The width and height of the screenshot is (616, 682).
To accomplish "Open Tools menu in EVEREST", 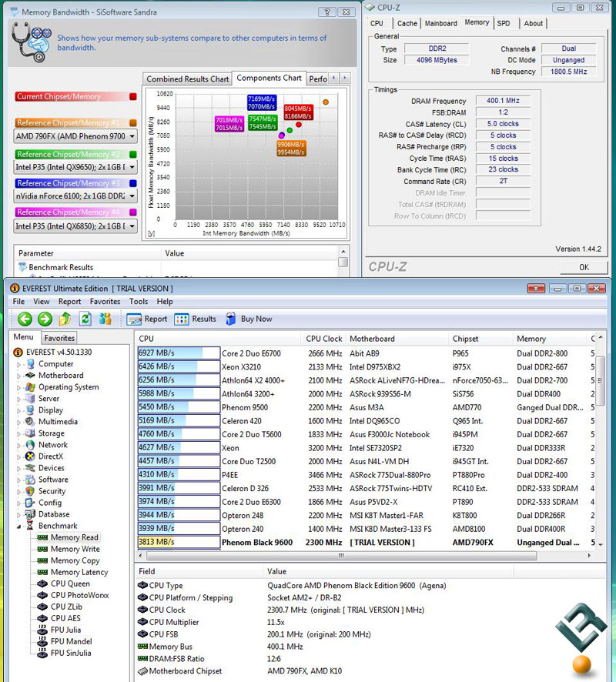I will pyautogui.click(x=139, y=302).
